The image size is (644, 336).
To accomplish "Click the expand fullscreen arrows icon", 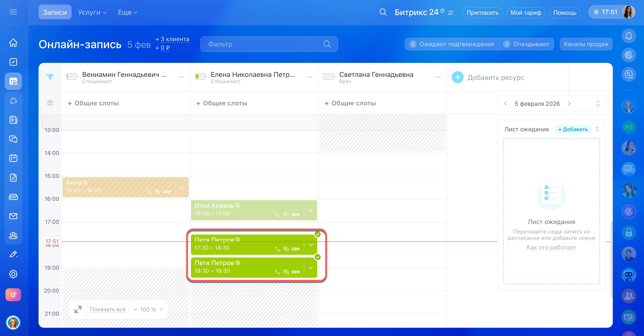I will [x=78, y=310].
